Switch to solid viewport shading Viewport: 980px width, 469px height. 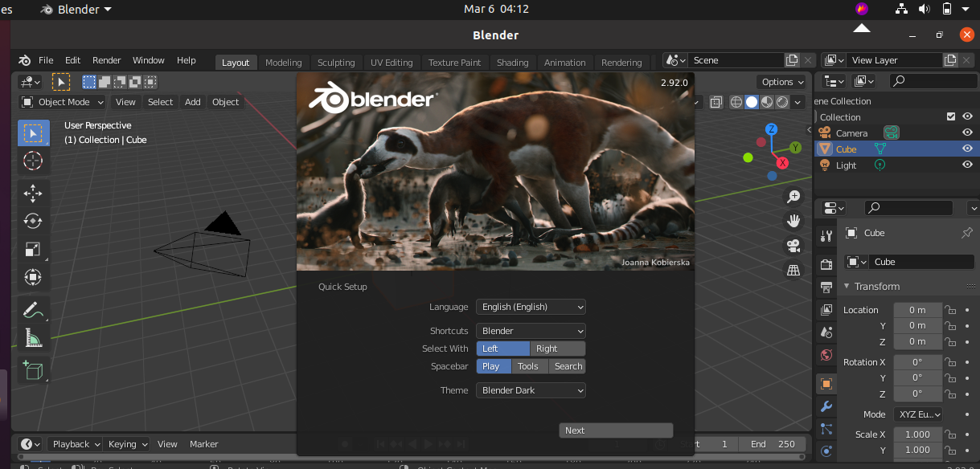coord(752,102)
